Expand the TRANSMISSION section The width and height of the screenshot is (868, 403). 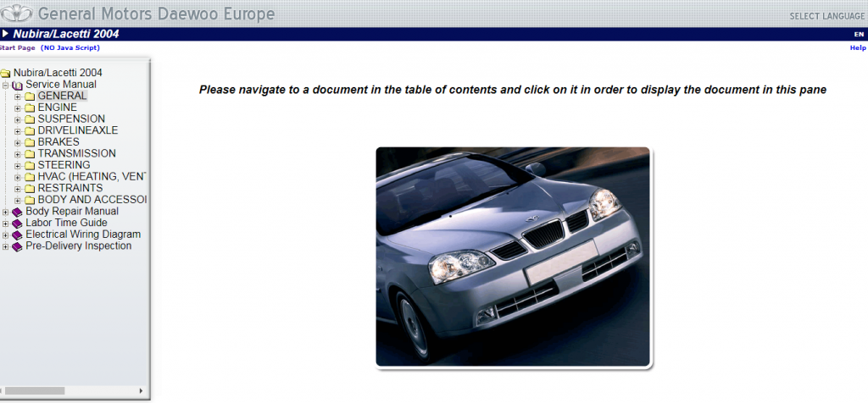(x=18, y=154)
